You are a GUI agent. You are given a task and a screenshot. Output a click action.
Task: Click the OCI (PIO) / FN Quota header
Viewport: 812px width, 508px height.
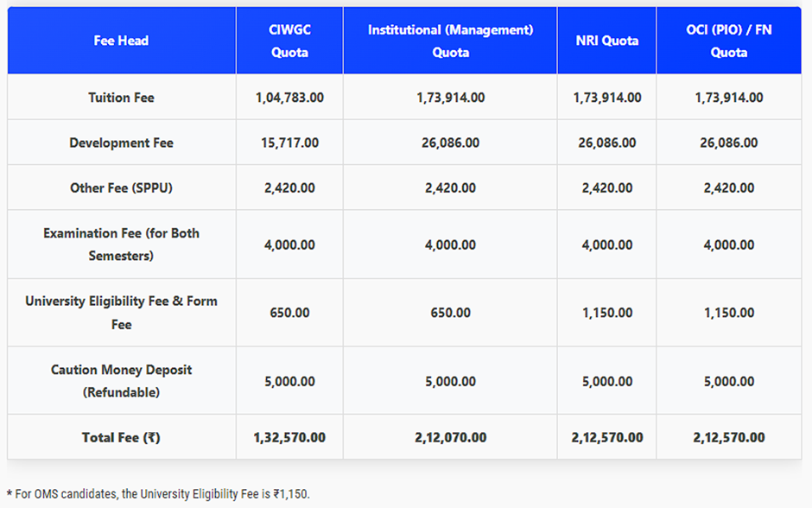pos(728,41)
